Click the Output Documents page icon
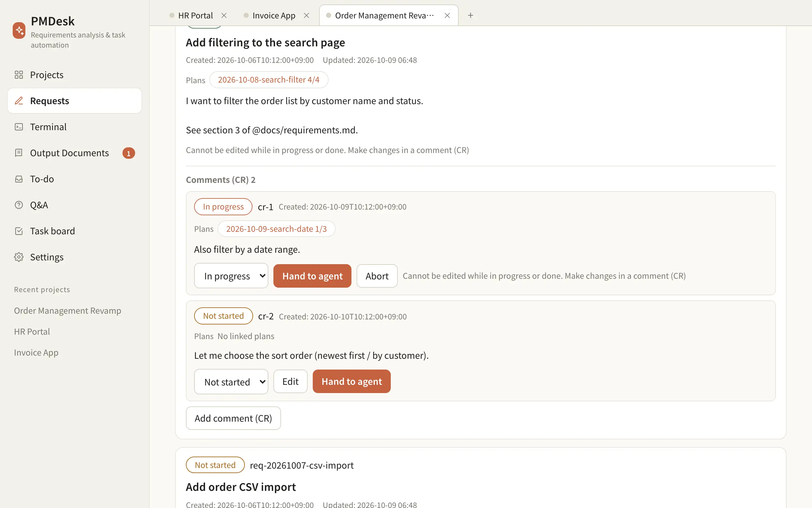Screen dimensions: 812x508 [19, 153]
